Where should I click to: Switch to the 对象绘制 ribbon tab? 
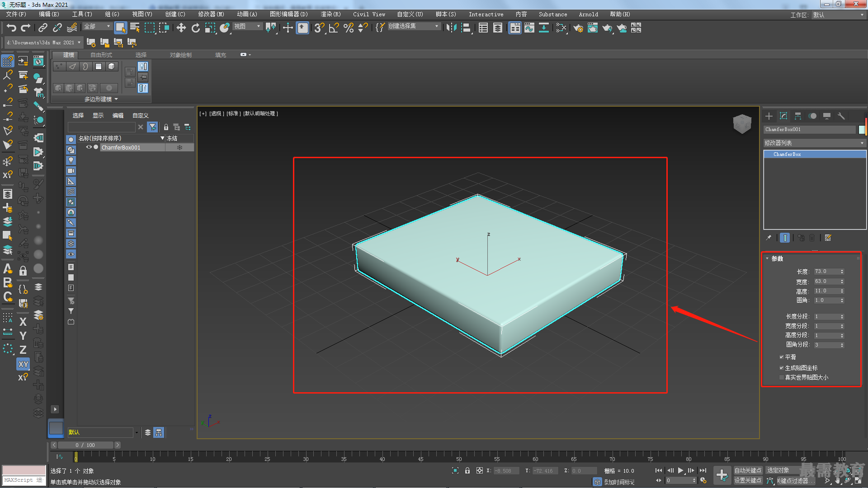point(180,55)
